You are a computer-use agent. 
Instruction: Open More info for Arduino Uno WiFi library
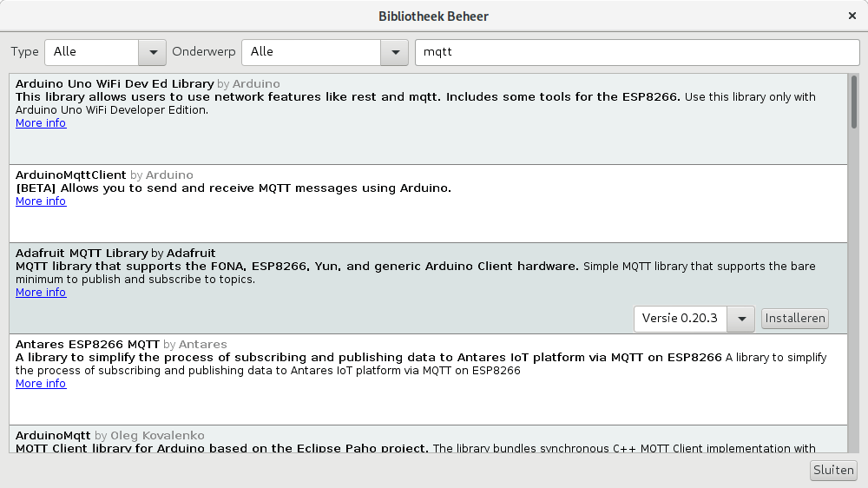(x=41, y=123)
